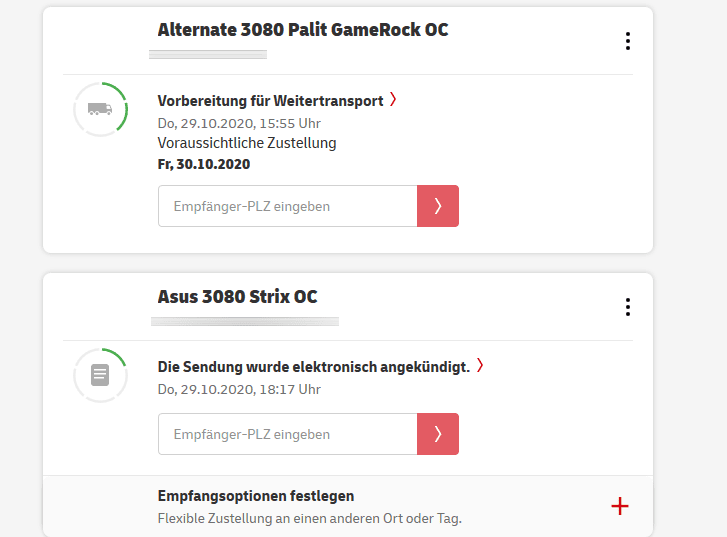Image resolution: width=727 pixels, height=537 pixels.
Task: Focus the Empfänger-PLZ field in Alternate card
Action: point(287,206)
